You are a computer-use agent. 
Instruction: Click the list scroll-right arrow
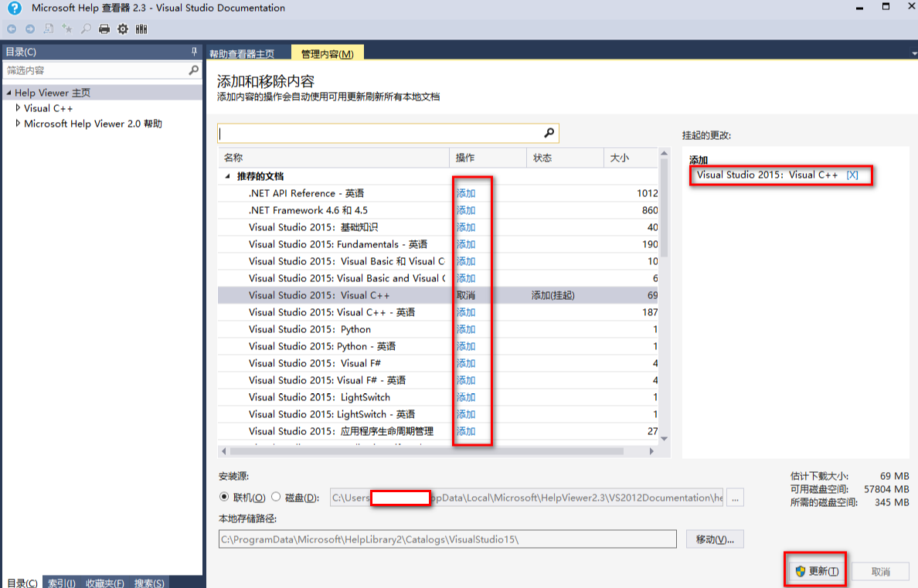click(651, 451)
